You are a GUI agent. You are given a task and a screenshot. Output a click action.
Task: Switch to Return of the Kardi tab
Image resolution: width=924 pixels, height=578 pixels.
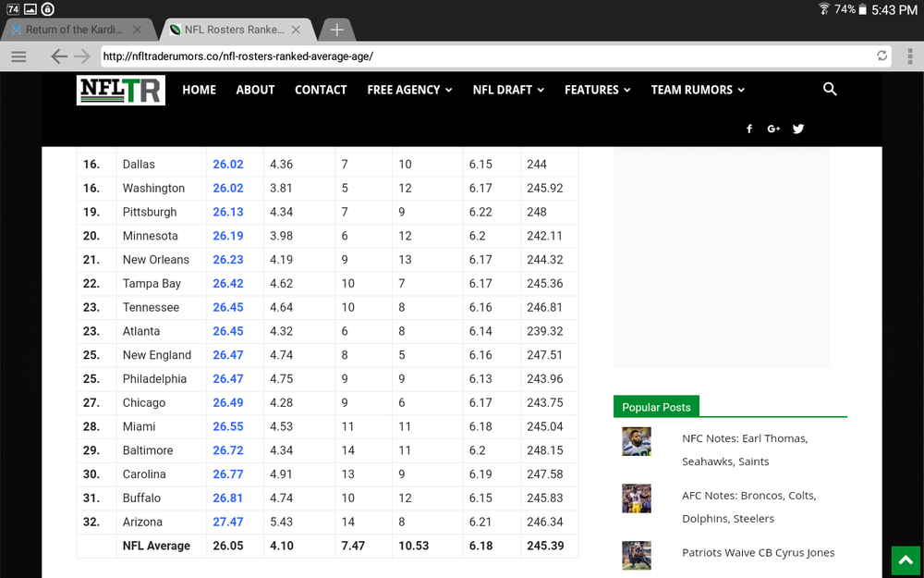[74, 30]
